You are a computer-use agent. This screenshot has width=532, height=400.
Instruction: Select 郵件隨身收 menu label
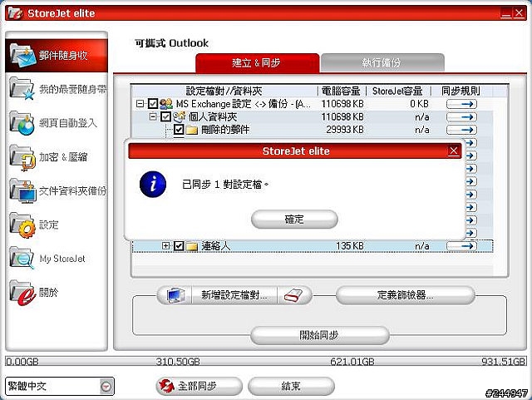pos(63,56)
